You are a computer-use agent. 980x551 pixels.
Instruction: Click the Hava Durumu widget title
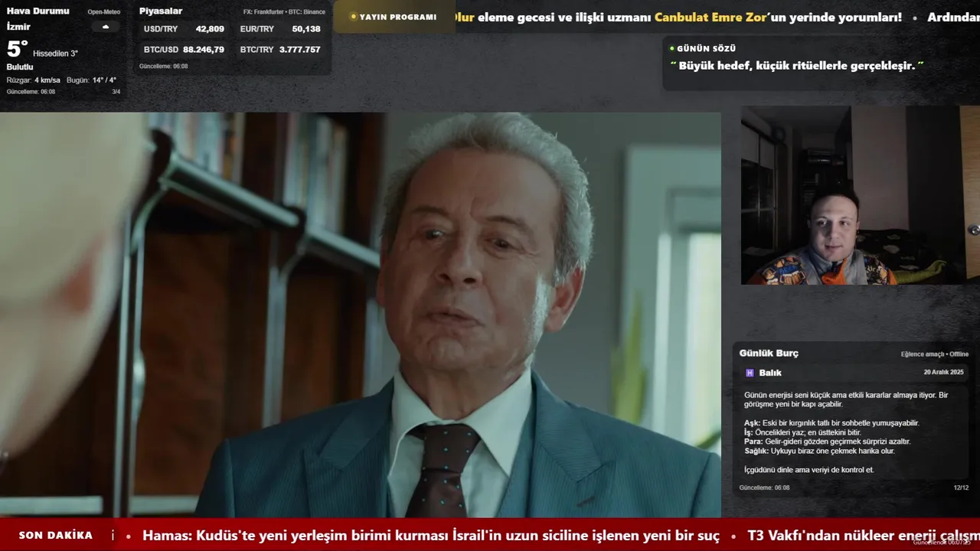pyautogui.click(x=38, y=11)
